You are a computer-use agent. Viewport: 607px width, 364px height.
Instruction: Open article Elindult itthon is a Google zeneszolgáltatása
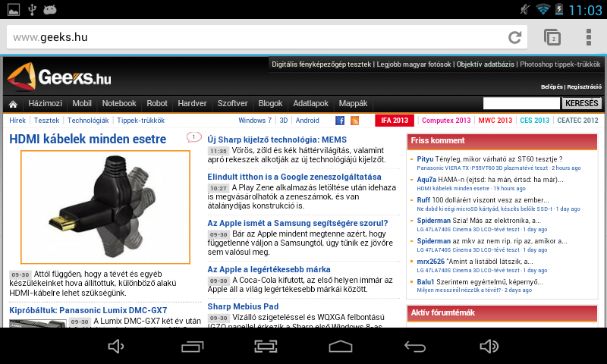click(x=294, y=177)
